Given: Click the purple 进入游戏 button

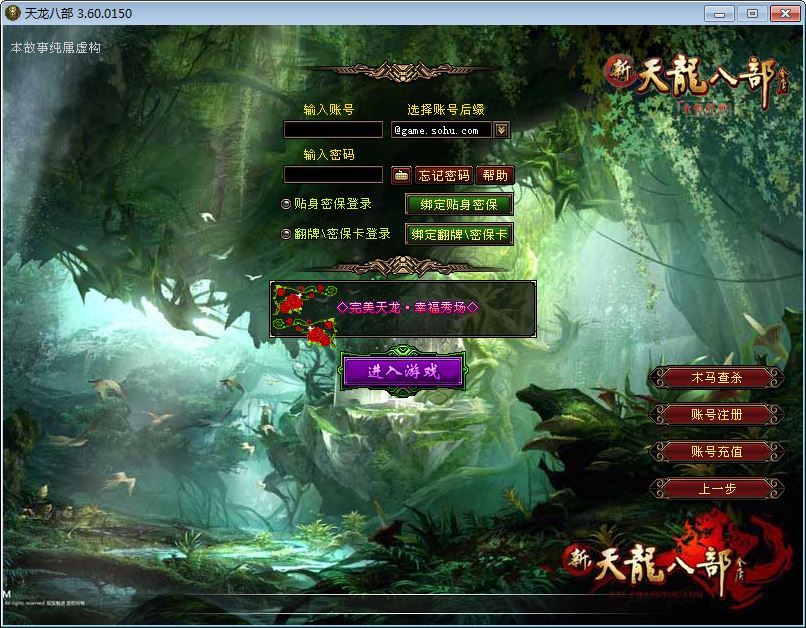Looking at the screenshot, I should pyautogui.click(x=403, y=371).
